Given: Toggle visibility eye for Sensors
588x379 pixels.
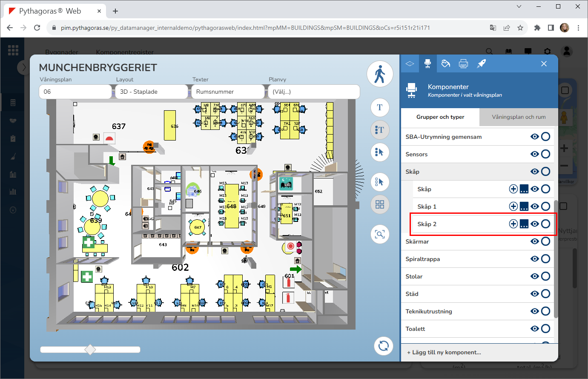Looking at the screenshot, I should (x=535, y=154).
